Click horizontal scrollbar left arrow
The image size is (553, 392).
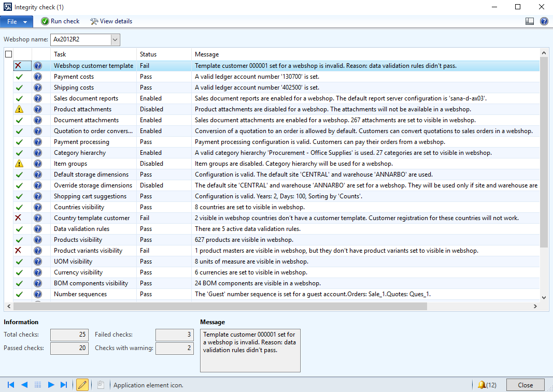[9, 307]
